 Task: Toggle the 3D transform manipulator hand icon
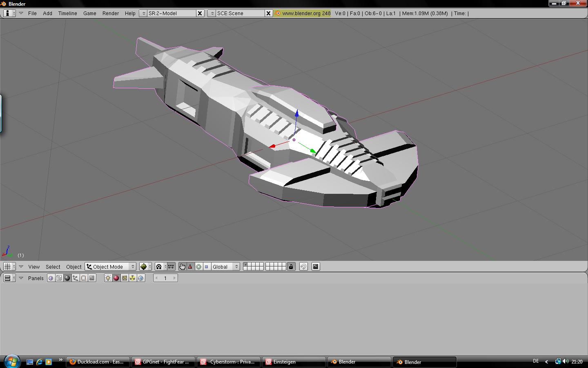click(182, 267)
